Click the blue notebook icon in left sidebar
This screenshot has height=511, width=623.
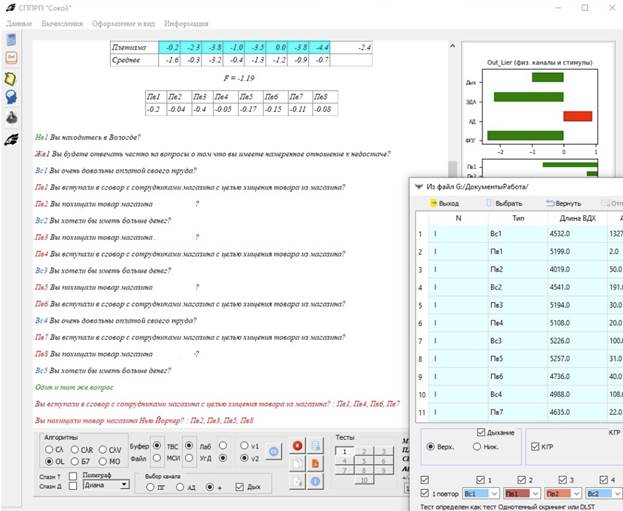pos(11,39)
